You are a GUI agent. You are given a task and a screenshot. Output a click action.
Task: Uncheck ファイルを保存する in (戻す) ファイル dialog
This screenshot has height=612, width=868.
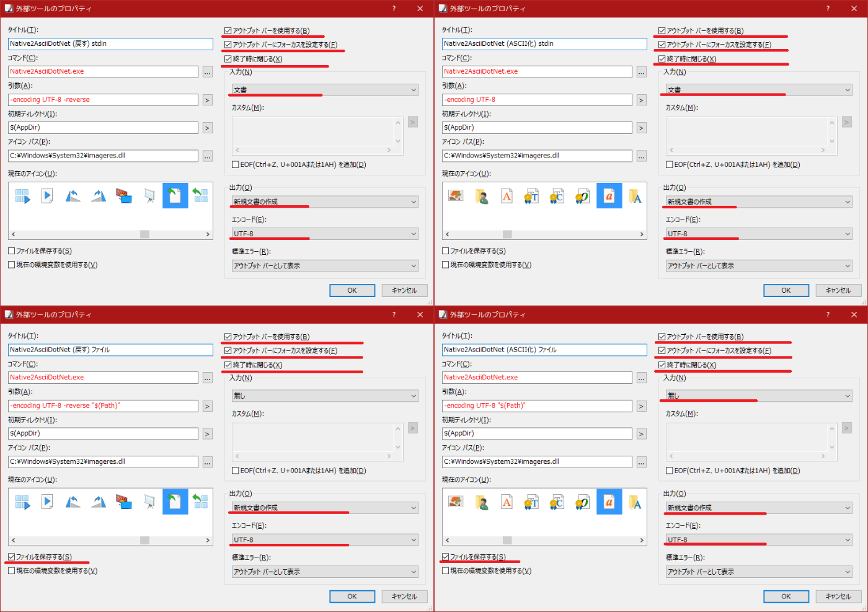[x=12, y=557]
